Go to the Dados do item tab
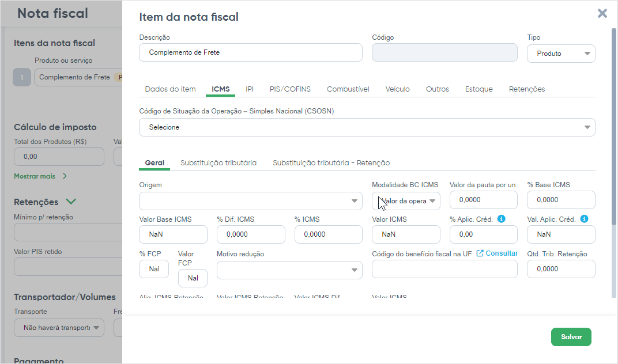The image size is (618, 364). pos(170,89)
